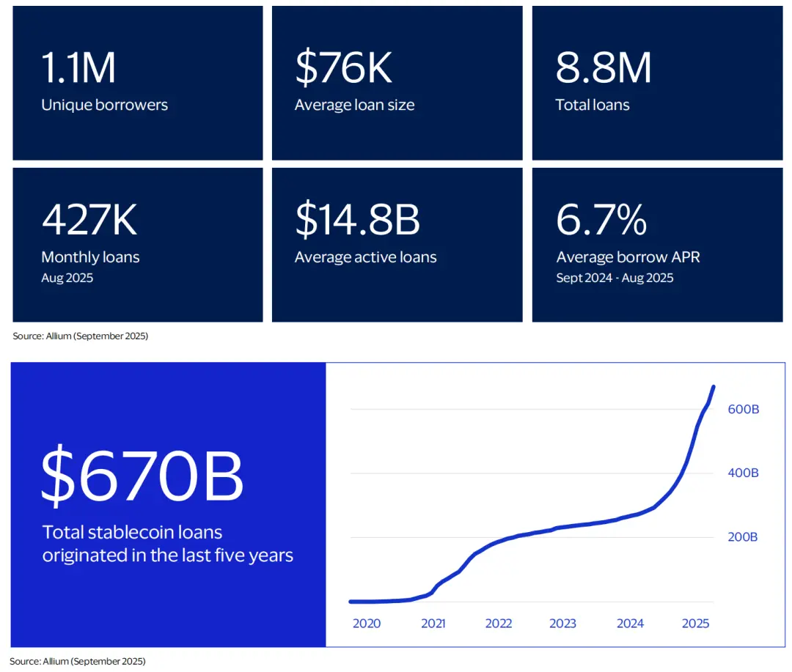
Task: Click the Allium source note below the chart
Action: [78, 661]
